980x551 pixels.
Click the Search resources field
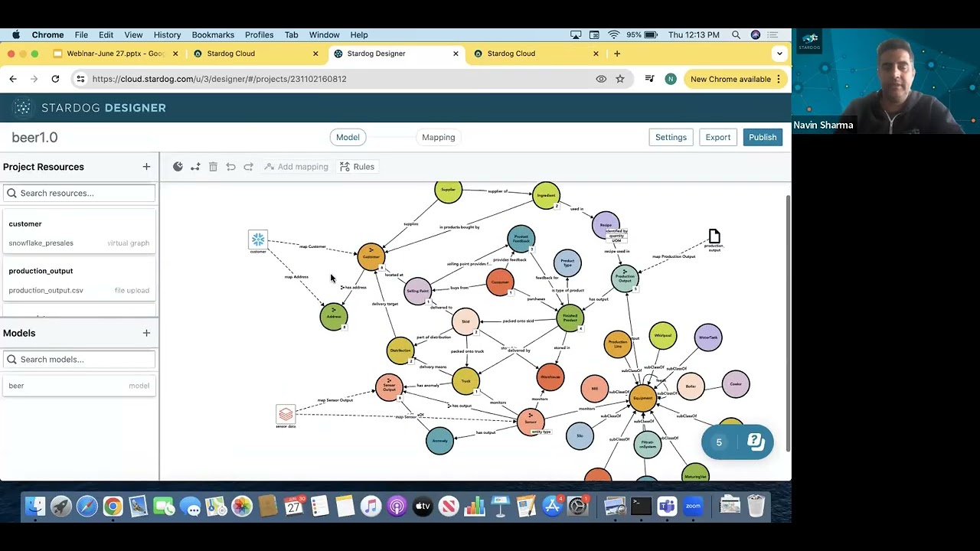point(80,193)
